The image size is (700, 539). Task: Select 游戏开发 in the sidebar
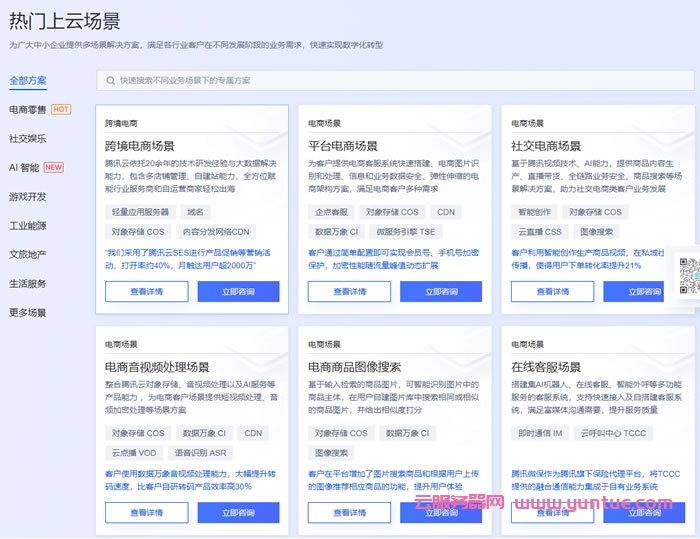click(x=28, y=196)
